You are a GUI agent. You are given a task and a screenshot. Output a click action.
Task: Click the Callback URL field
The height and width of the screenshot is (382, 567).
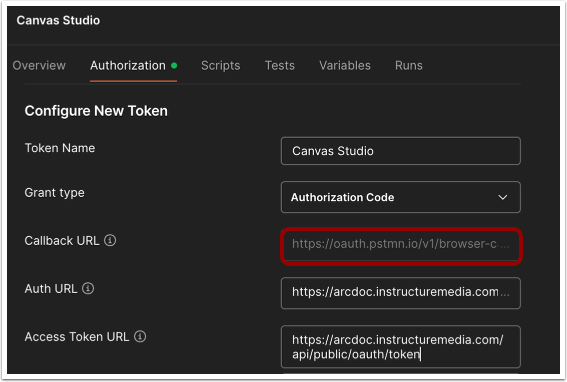click(401, 246)
